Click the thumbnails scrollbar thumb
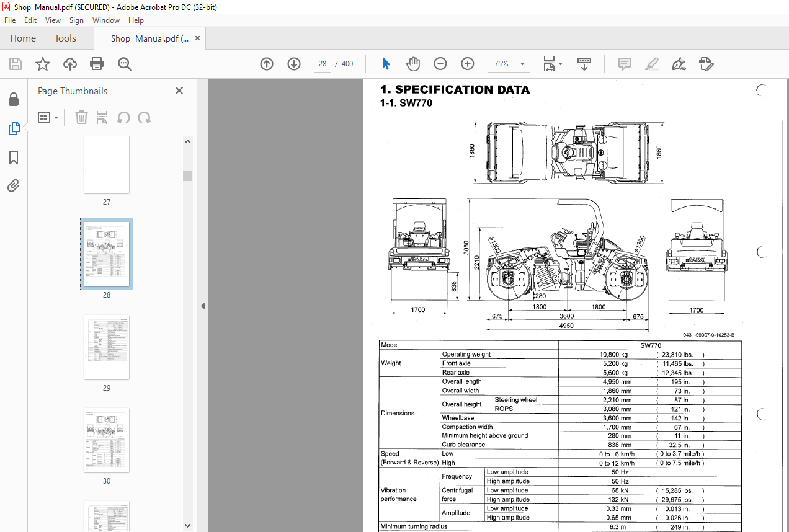 [x=187, y=175]
